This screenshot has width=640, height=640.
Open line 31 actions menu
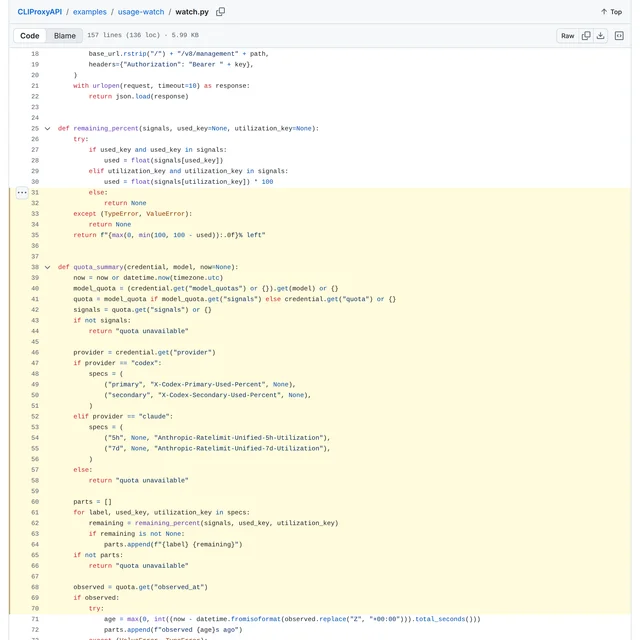pyautogui.click(x=22, y=192)
